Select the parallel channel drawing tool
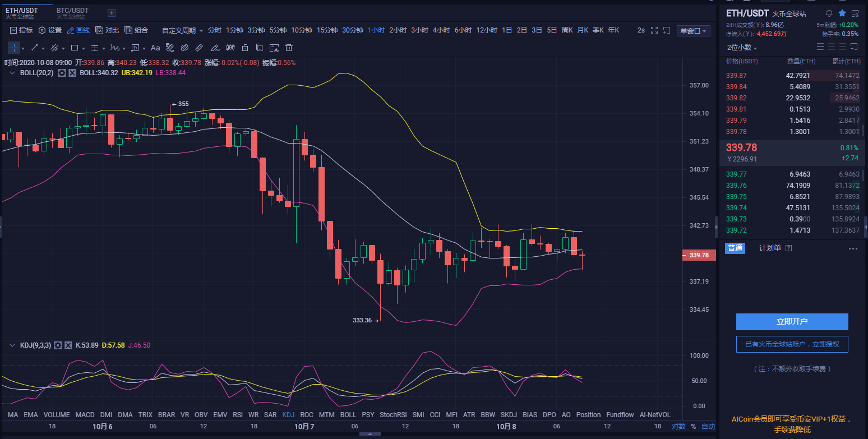This screenshot has height=439, width=868. tap(54, 48)
